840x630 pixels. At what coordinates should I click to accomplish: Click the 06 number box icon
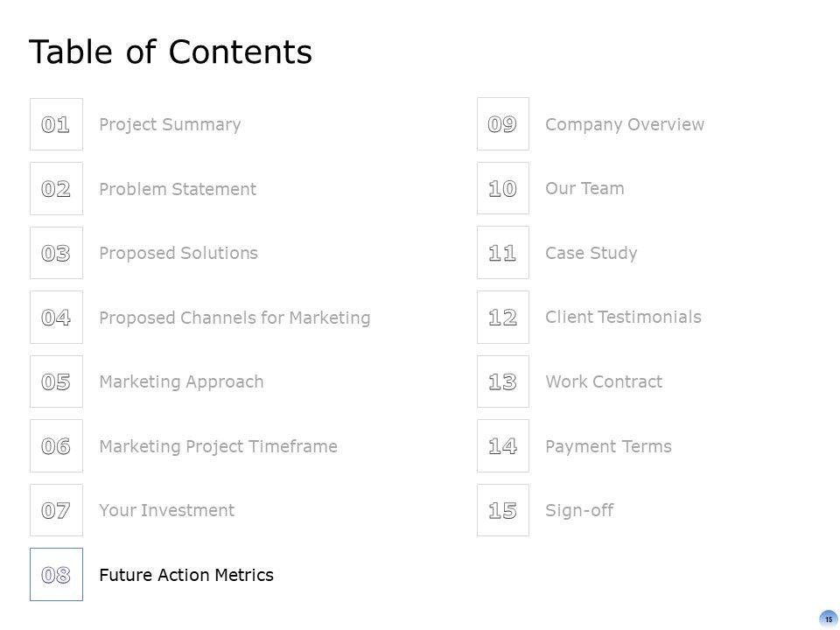[56, 445]
